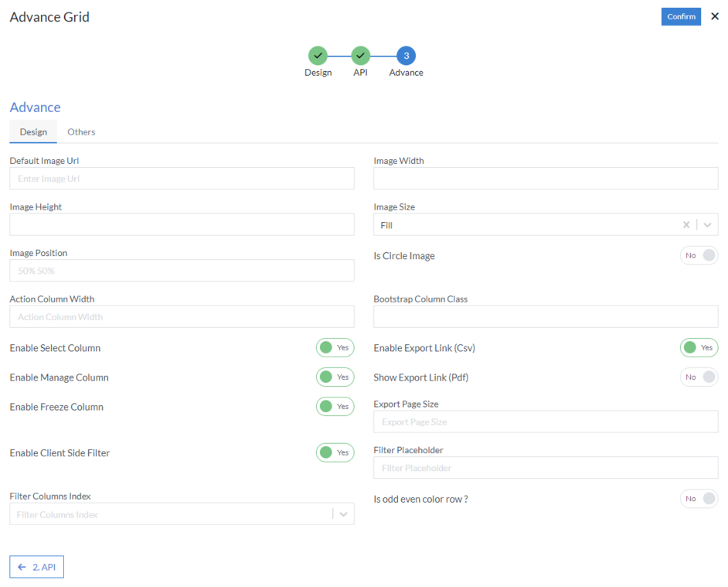Clear the Image Size selection

(x=685, y=225)
